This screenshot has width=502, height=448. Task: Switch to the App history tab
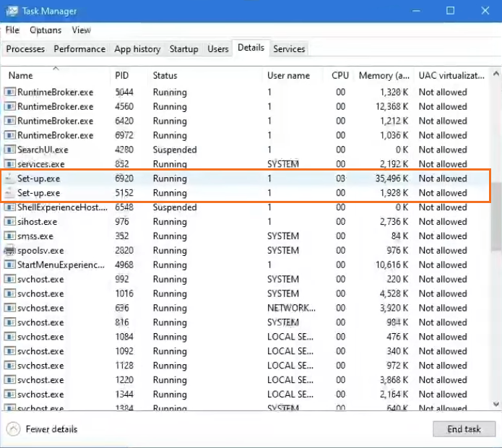[x=137, y=49]
